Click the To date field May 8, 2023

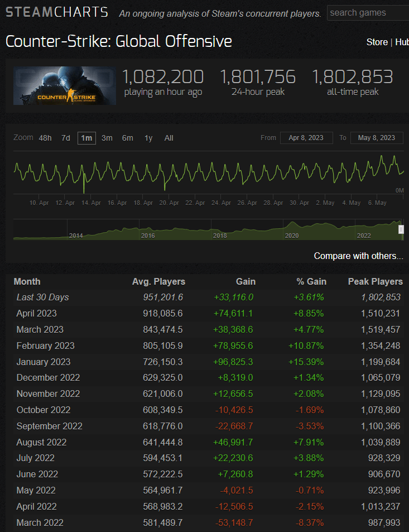pos(377,138)
